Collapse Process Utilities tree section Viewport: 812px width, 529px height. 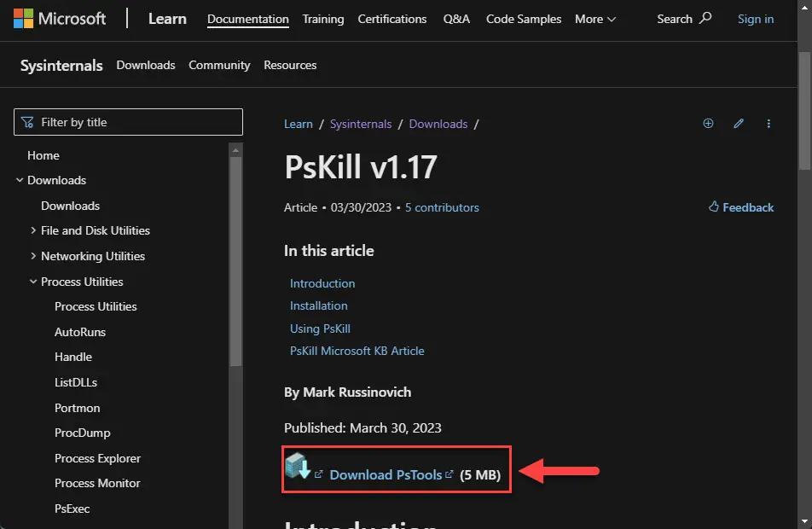(x=33, y=282)
